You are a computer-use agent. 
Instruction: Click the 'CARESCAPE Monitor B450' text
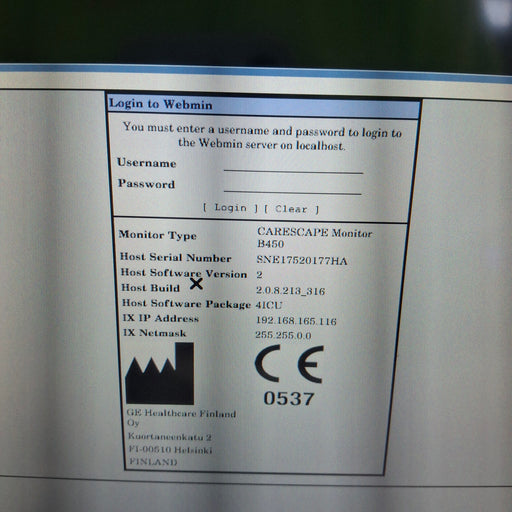(314, 238)
